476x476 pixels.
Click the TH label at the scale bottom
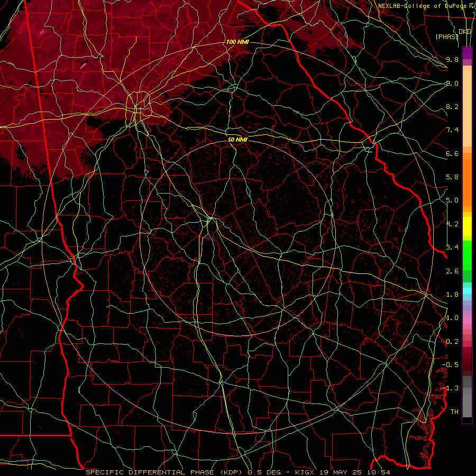[454, 412]
